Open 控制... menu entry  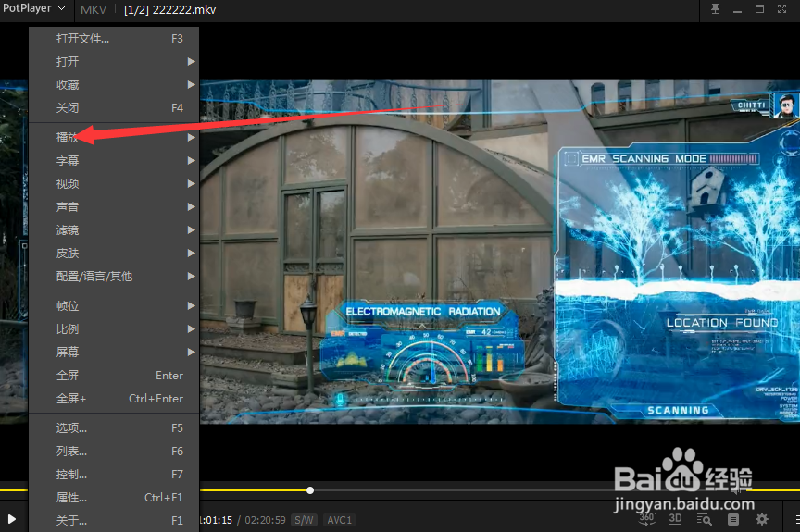tap(114, 475)
